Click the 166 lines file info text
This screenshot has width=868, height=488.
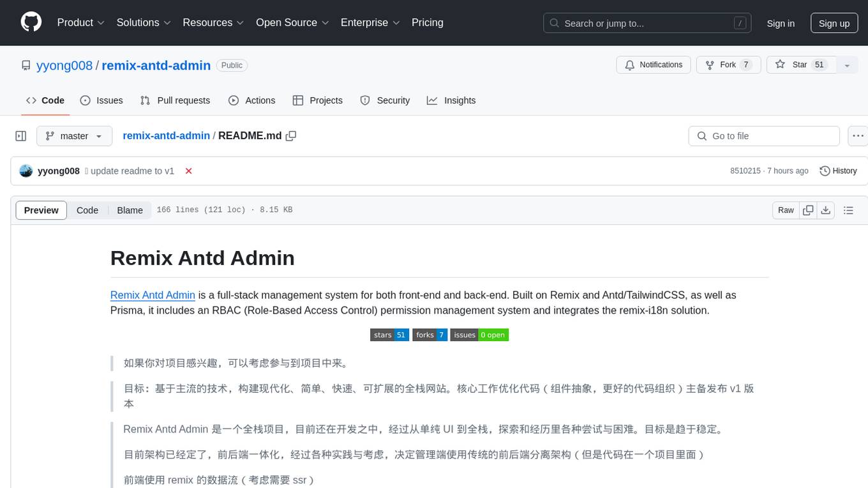point(224,210)
